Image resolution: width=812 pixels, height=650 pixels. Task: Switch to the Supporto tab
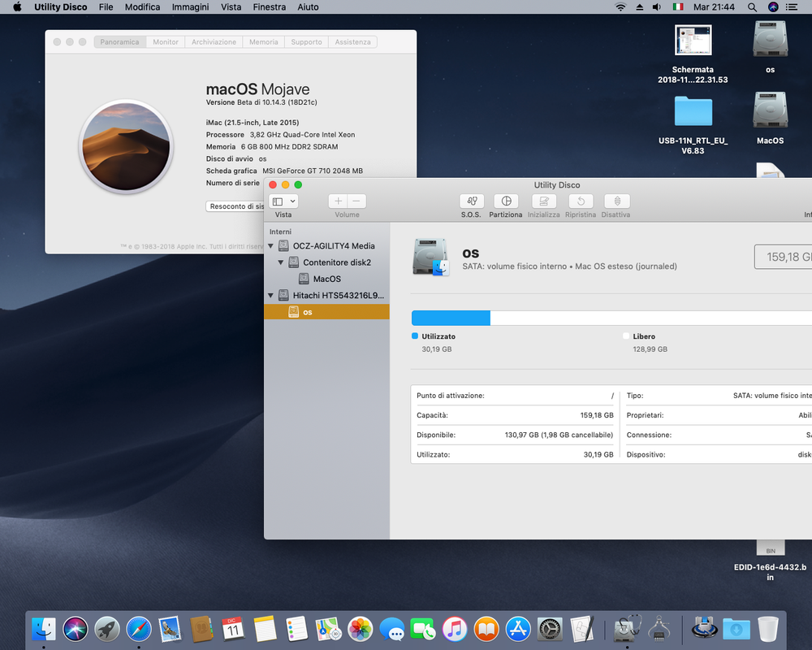(x=307, y=42)
